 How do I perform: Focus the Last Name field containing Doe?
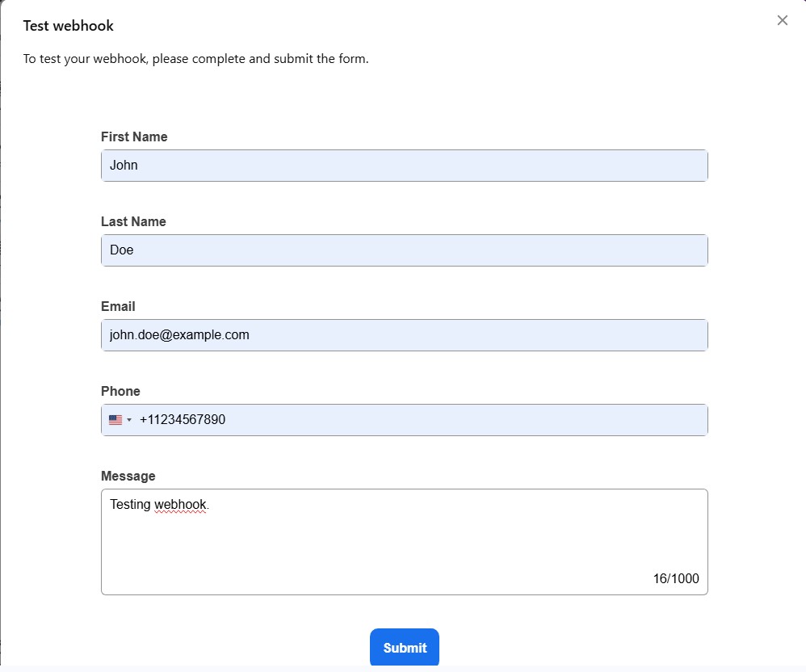[405, 250]
